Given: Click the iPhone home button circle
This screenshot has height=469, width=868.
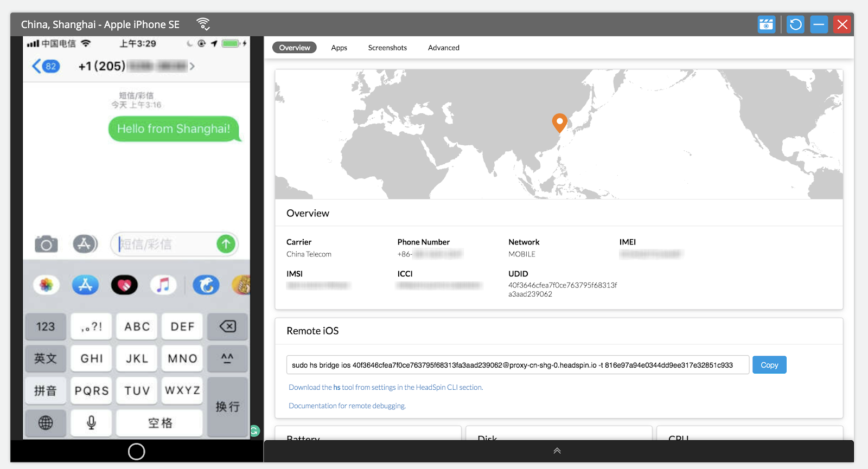Looking at the screenshot, I should (x=136, y=452).
